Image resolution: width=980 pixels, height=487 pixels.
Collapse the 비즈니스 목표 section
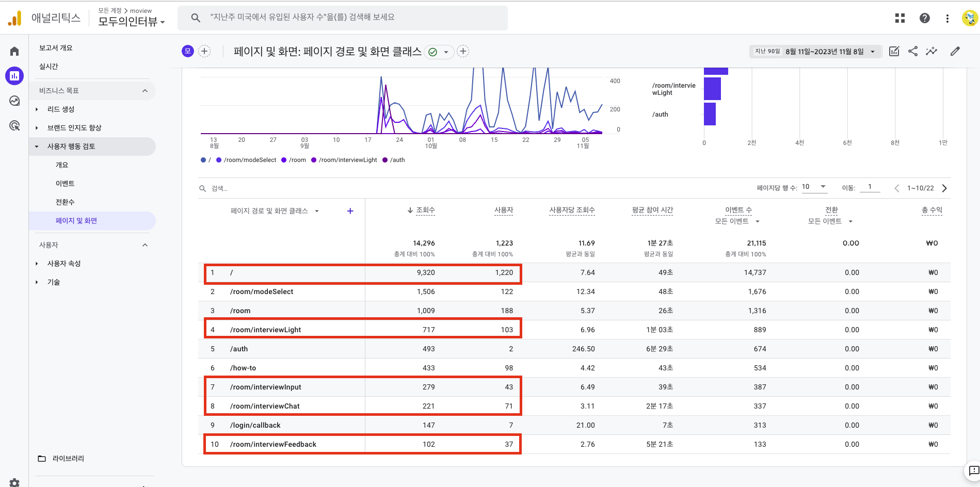145,91
